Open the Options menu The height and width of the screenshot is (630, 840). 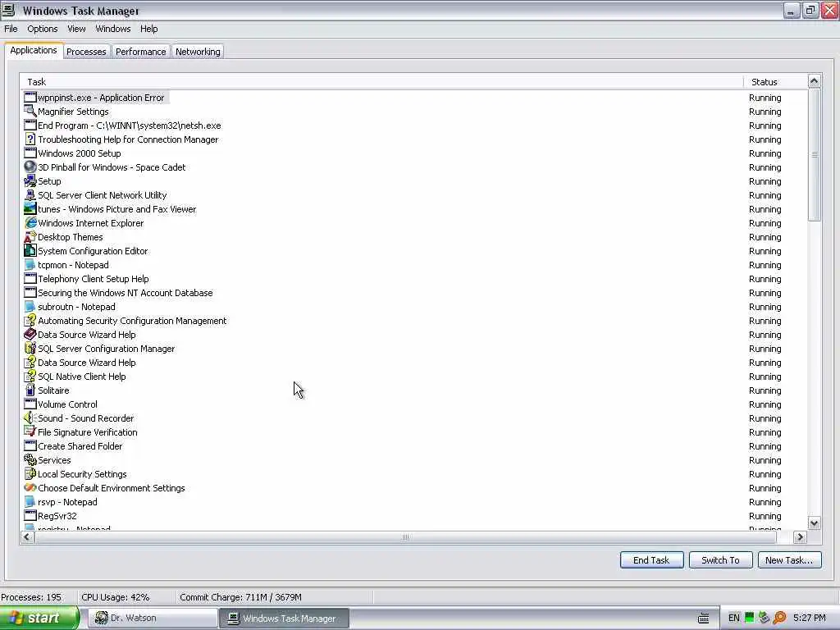43,29
